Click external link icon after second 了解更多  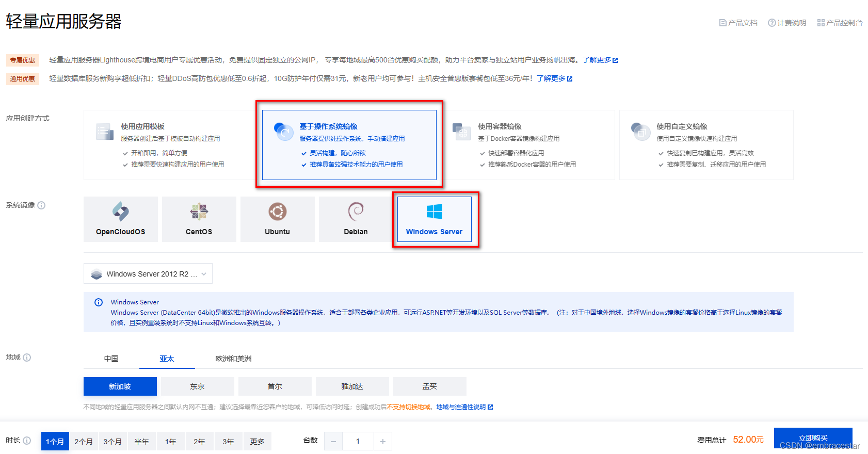(x=570, y=79)
